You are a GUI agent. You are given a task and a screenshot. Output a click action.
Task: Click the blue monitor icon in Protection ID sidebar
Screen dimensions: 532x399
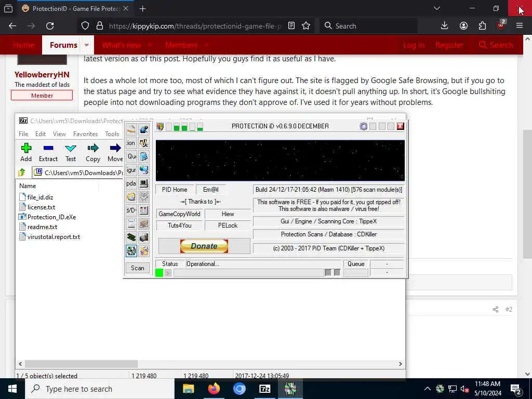coord(144,156)
